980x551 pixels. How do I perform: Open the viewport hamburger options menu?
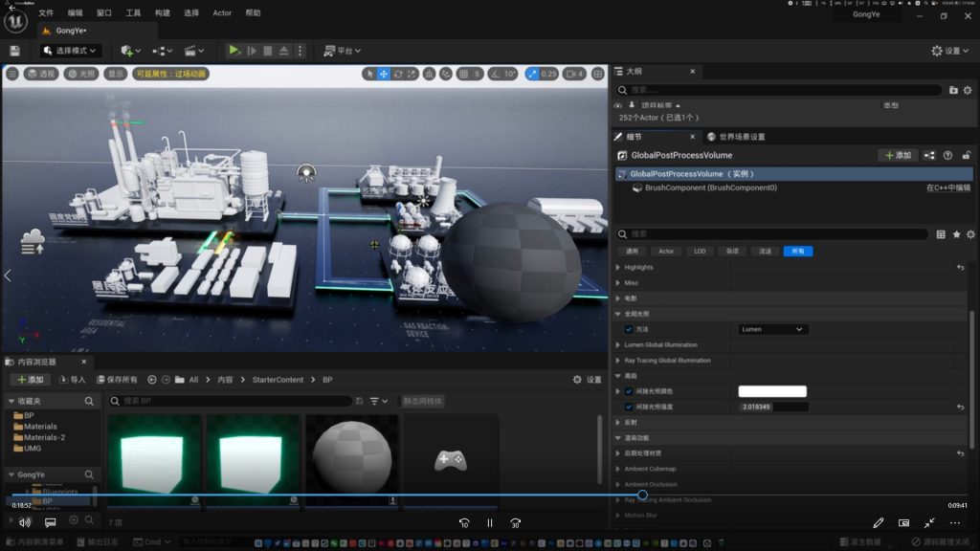tap(12, 74)
